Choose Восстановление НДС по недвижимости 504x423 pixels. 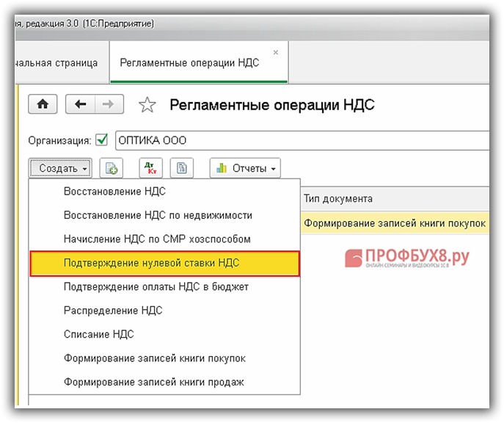[158, 215]
